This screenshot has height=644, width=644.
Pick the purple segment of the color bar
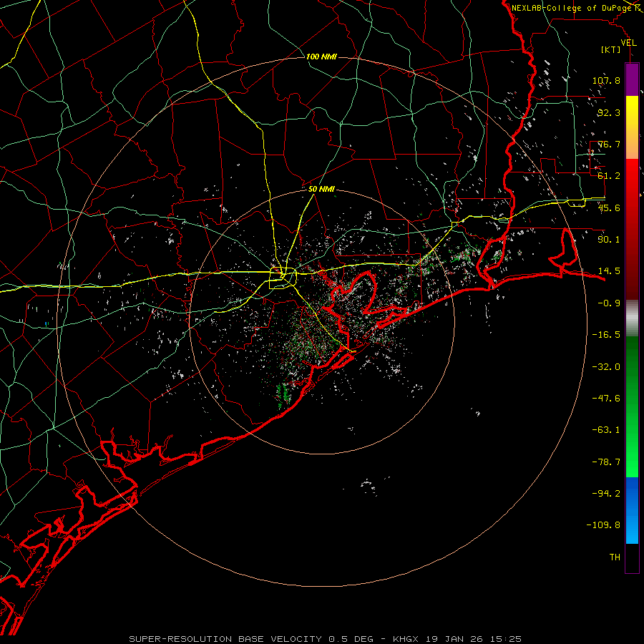pyautogui.click(x=632, y=79)
